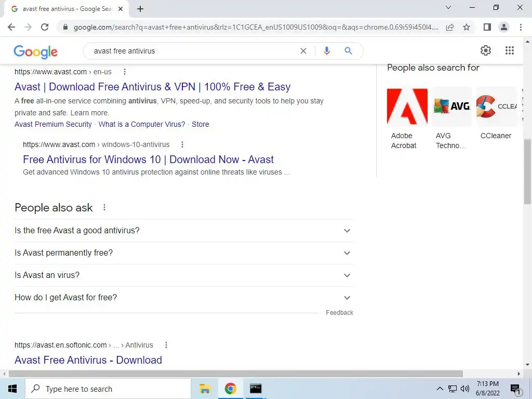Open File Explorer from the taskbar
Screen dimensions: 532x399
205,389
